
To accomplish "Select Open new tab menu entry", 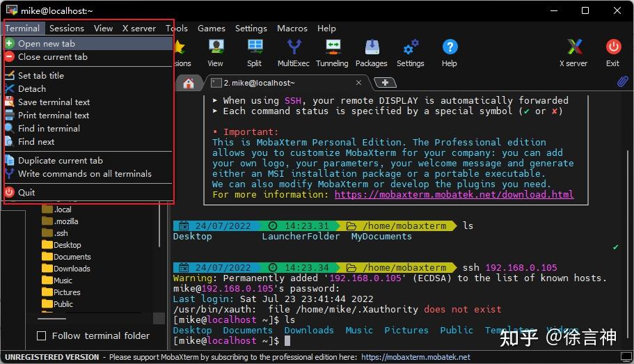I will 46,43.
